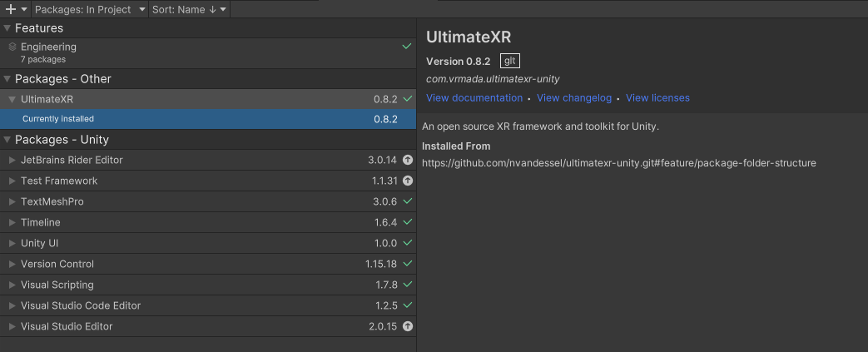Image resolution: width=868 pixels, height=352 pixels.
Task: Click the Version 0.8.2 label
Action: (459, 62)
